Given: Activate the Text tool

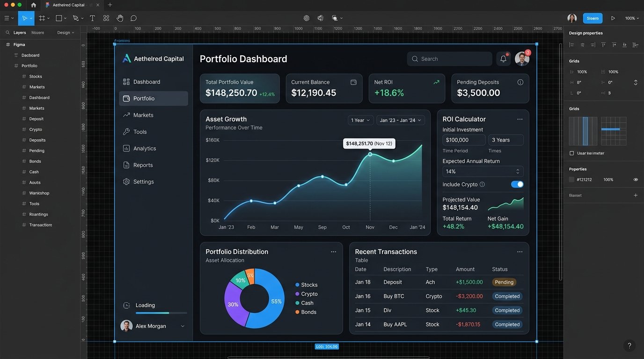Looking at the screenshot, I should (92, 18).
